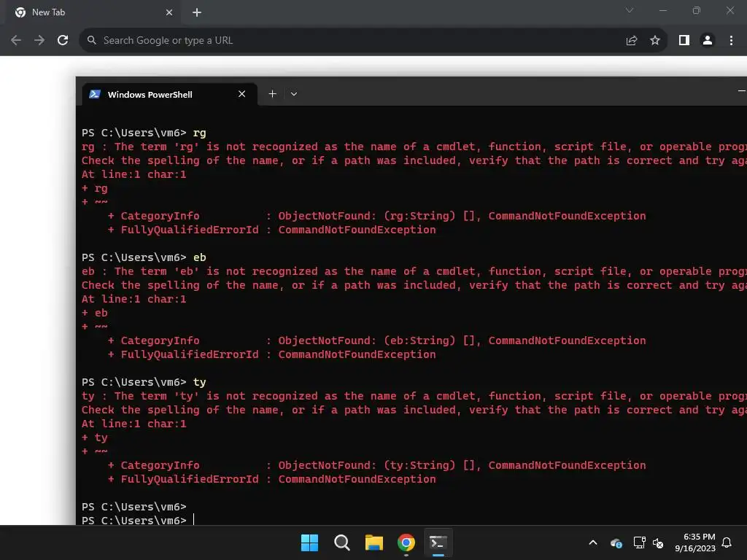Image resolution: width=747 pixels, height=560 pixels.
Task: Select the Windows PowerShell tab
Action: (169, 94)
